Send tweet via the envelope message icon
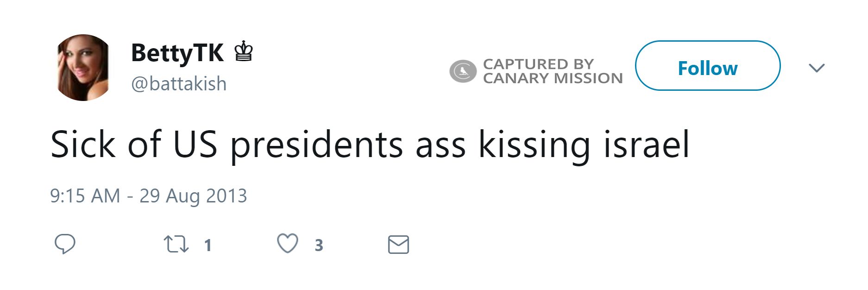Image resolution: width=868 pixels, height=290 pixels. 398,245
